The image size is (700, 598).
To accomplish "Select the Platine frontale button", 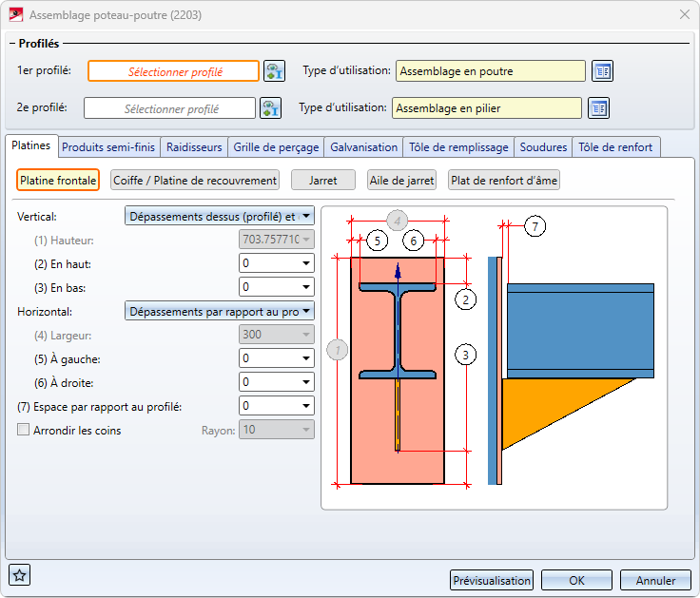I will pyautogui.click(x=58, y=180).
